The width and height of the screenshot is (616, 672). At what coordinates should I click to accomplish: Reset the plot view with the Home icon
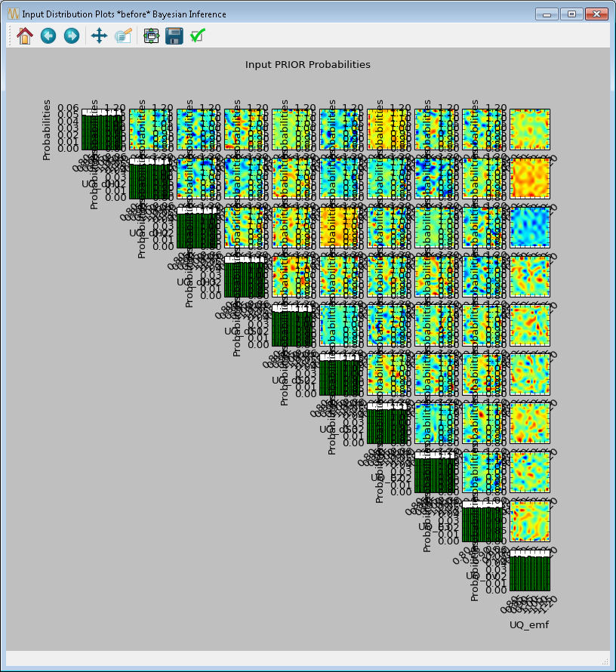coord(23,35)
